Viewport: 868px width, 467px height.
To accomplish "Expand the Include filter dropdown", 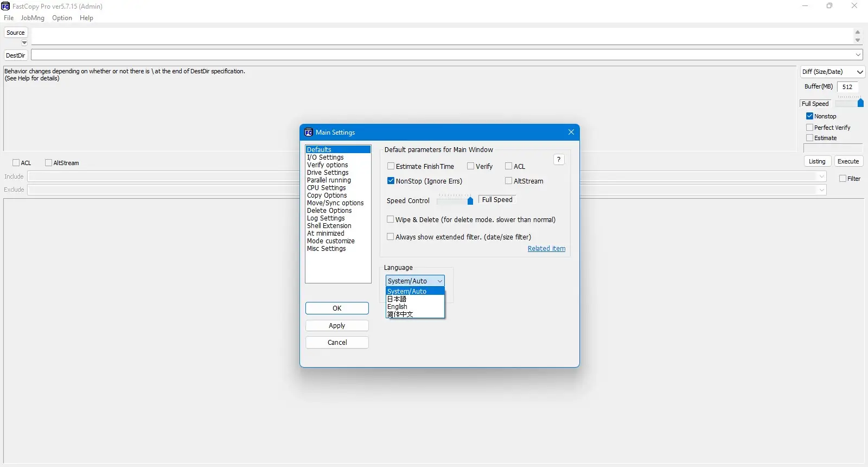I will click(x=822, y=176).
